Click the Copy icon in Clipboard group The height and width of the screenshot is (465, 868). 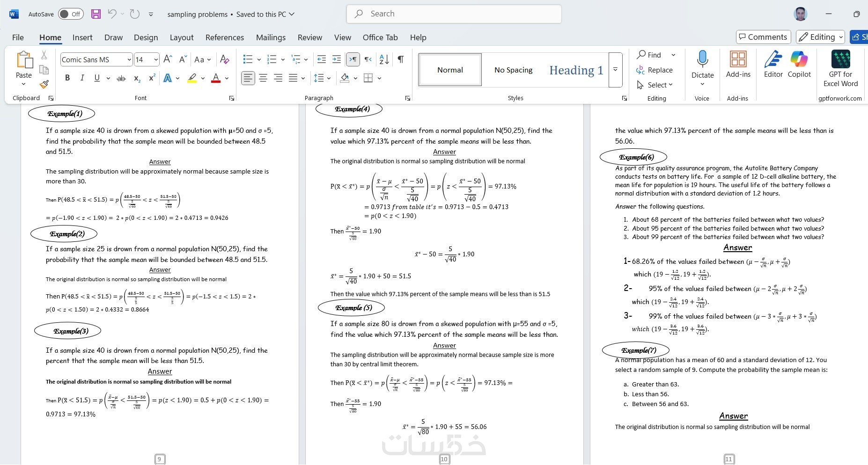pos(44,70)
